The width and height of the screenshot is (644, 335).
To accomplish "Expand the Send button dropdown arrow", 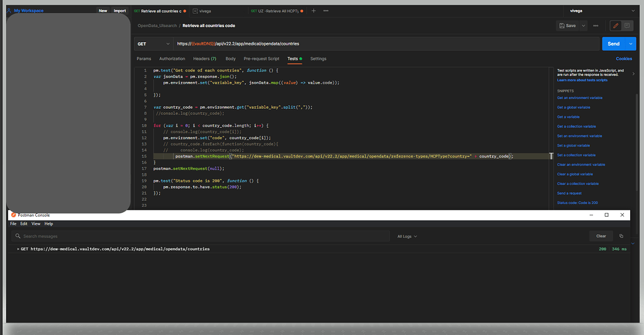I will pos(630,43).
